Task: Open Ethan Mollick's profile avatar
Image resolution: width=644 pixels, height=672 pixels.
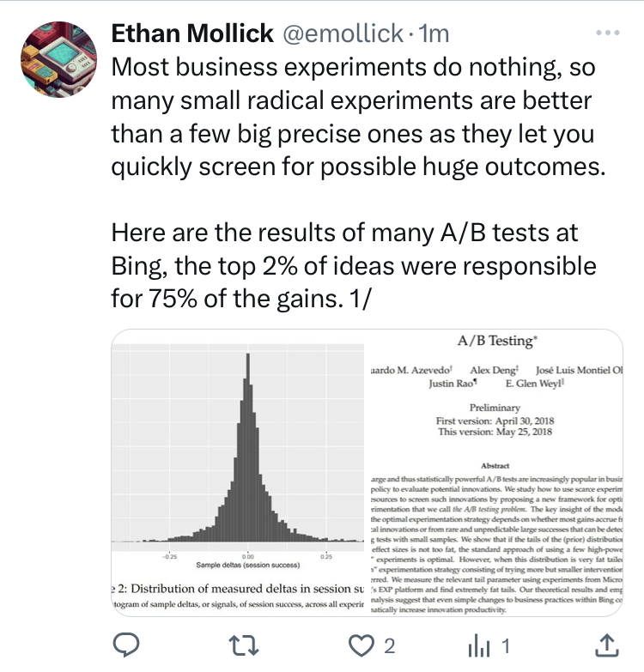Action: 58,59
